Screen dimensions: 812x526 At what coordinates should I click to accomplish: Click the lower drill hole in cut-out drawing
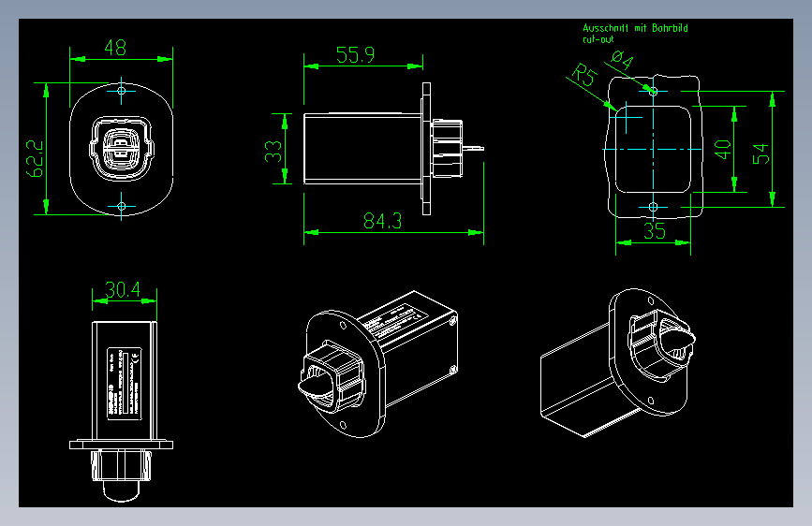653,207
